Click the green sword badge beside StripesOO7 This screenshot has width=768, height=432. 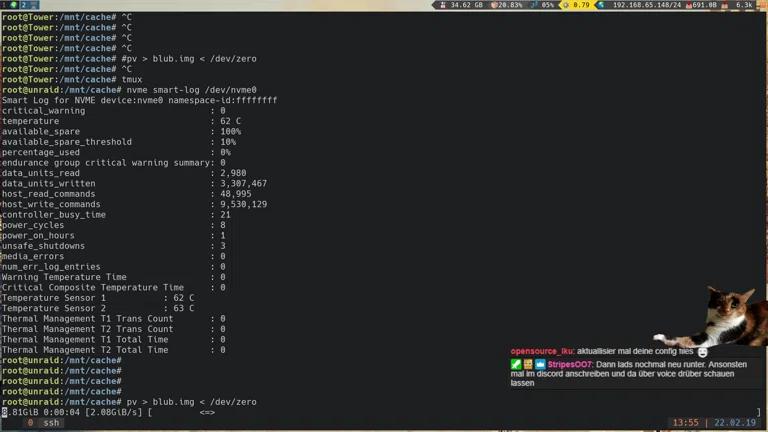pyautogui.click(x=516, y=365)
